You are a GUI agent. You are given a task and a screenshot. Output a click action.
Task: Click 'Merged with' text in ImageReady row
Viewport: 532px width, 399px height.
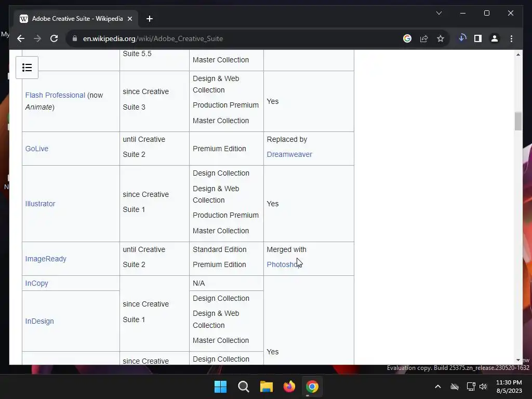pyautogui.click(x=286, y=249)
